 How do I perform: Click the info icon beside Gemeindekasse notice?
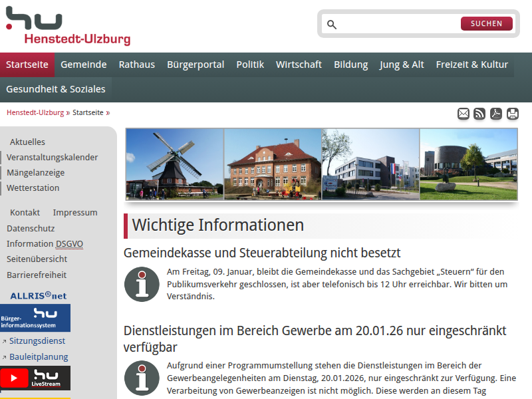(x=142, y=284)
